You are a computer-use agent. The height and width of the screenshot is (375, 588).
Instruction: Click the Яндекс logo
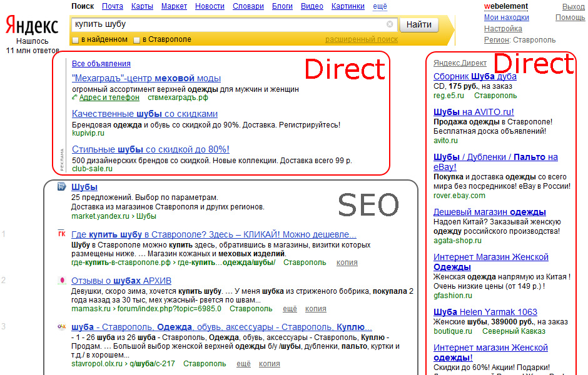[32, 26]
